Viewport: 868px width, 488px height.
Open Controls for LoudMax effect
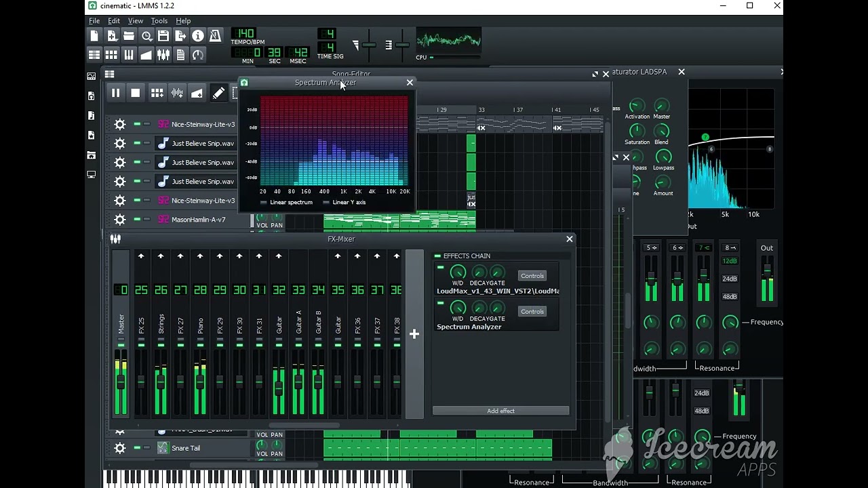point(532,276)
